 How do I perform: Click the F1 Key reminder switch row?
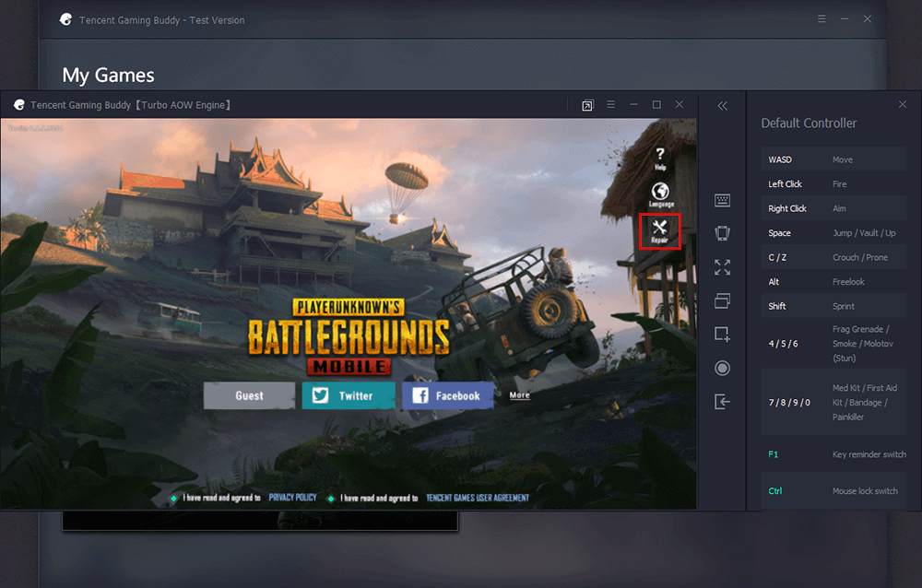click(833, 454)
